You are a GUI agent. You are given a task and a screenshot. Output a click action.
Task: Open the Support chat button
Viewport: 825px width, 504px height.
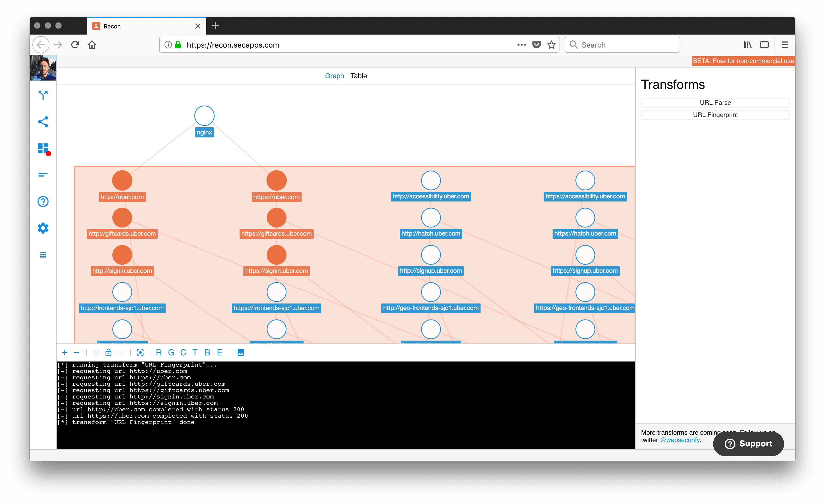point(748,443)
